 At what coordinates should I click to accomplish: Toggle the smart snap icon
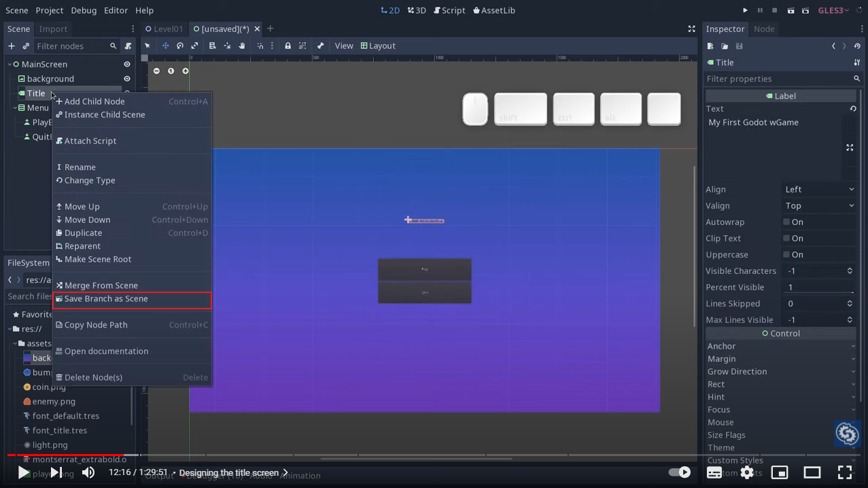click(x=260, y=46)
